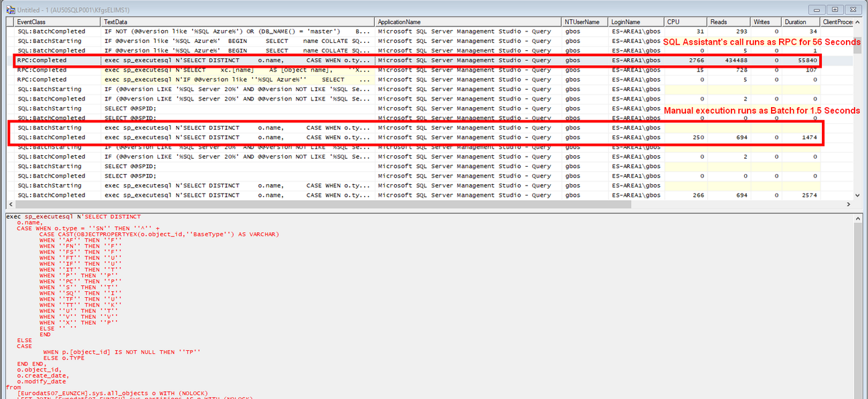Image resolution: width=868 pixels, height=399 pixels.
Task: Click the CPU column header
Action: pos(685,22)
